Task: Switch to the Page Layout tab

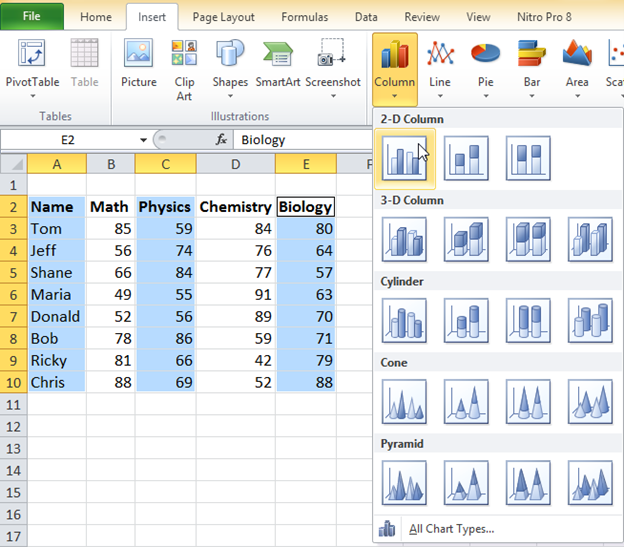Action: [223, 17]
